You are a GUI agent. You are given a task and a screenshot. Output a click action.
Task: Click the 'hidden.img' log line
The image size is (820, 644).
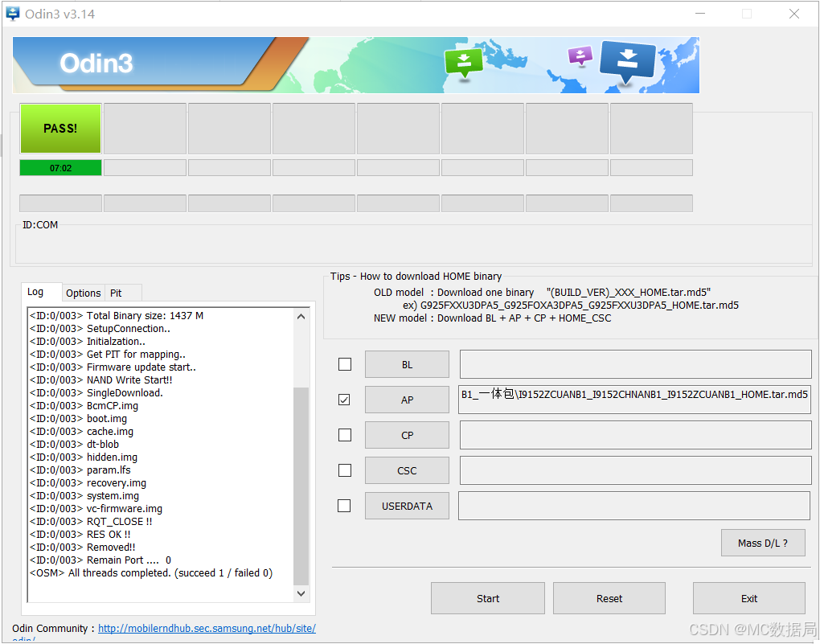(x=84, y=457)
